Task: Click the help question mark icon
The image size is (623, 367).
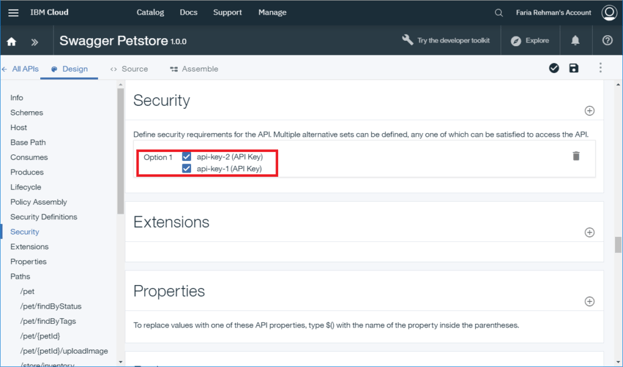Action: (x=607, y=40)
